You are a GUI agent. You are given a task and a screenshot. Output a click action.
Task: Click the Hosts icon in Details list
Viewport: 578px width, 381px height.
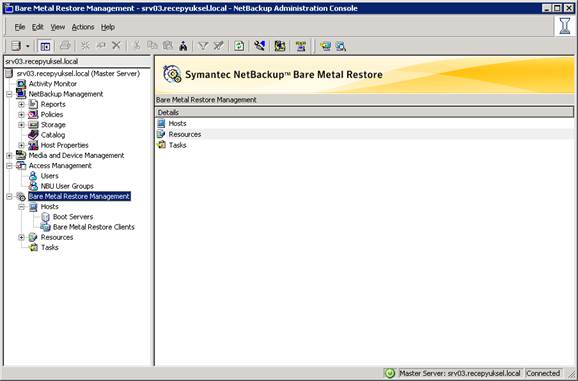pyautogui.click(x=161, y=123)
